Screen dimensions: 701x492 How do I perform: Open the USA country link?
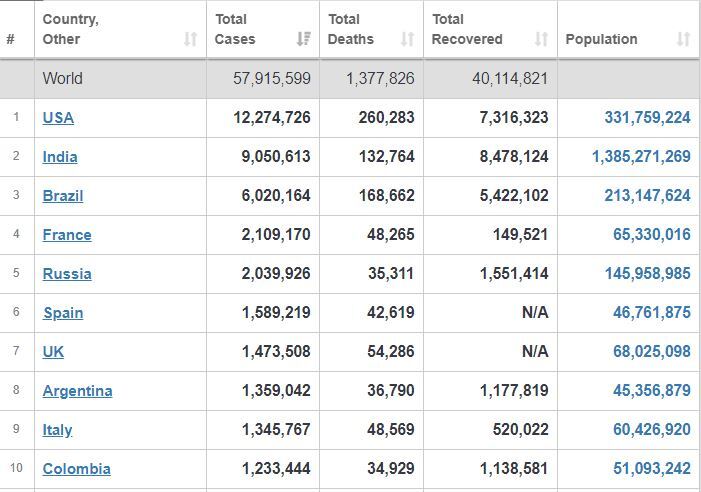click(x=58, y=118)
